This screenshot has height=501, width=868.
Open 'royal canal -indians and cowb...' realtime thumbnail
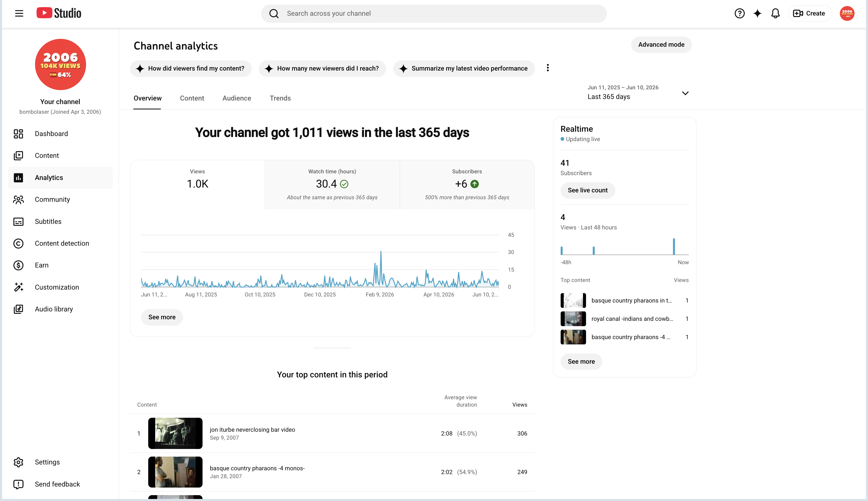[x=573, y=319]
